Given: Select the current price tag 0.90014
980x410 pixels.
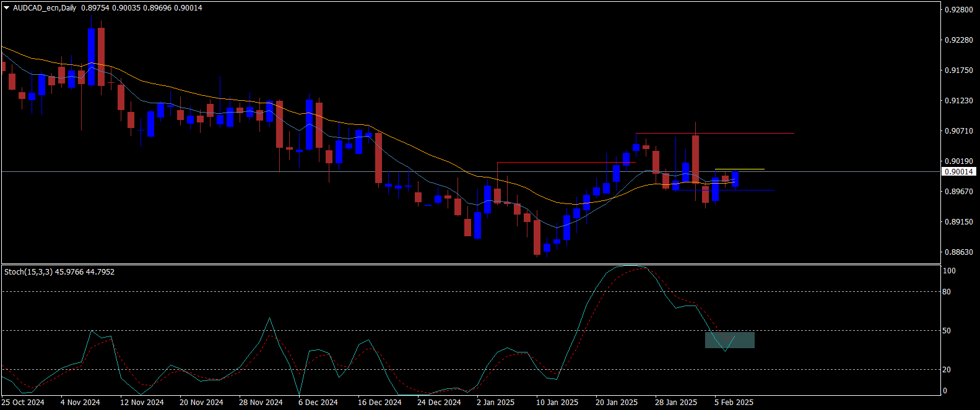Looking at the screenshot, I should pos(958,172).
